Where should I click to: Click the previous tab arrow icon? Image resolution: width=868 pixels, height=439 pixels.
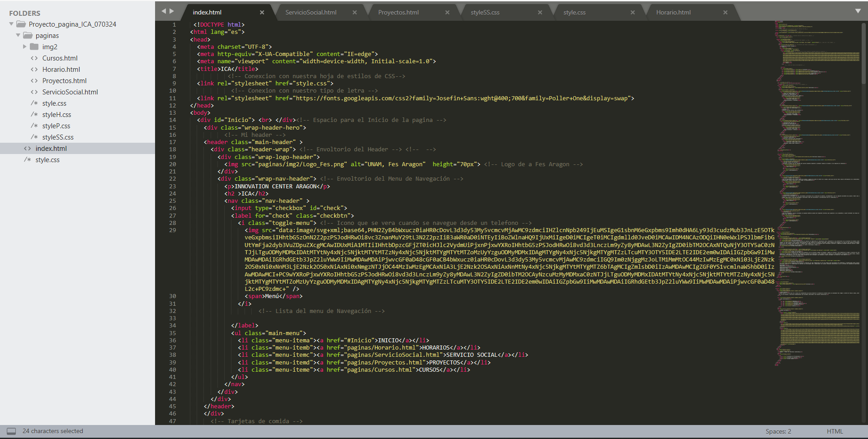click(164, 11)
